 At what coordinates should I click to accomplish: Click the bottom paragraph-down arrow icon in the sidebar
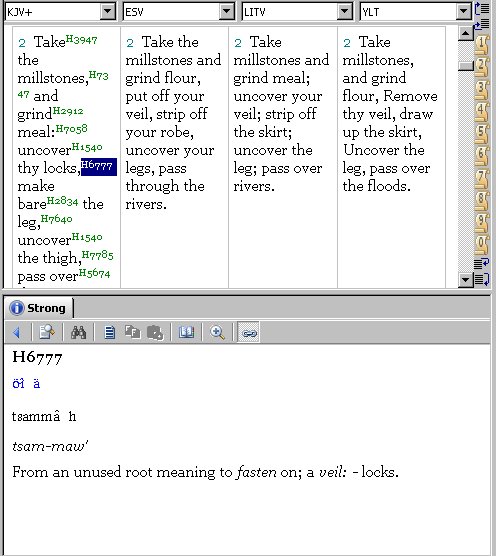pos(481,279)
